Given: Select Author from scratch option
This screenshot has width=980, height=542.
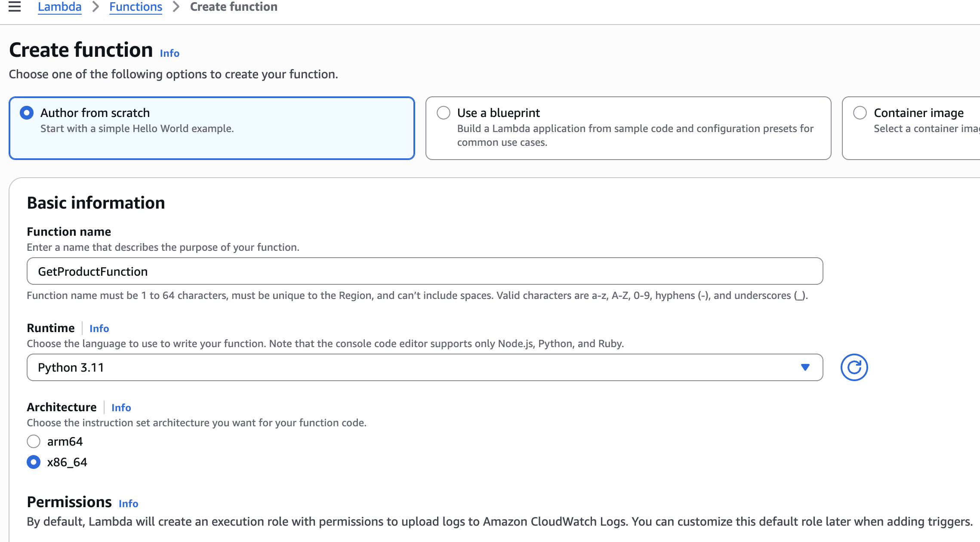Looking at the screenshot, I should (27, 113).
